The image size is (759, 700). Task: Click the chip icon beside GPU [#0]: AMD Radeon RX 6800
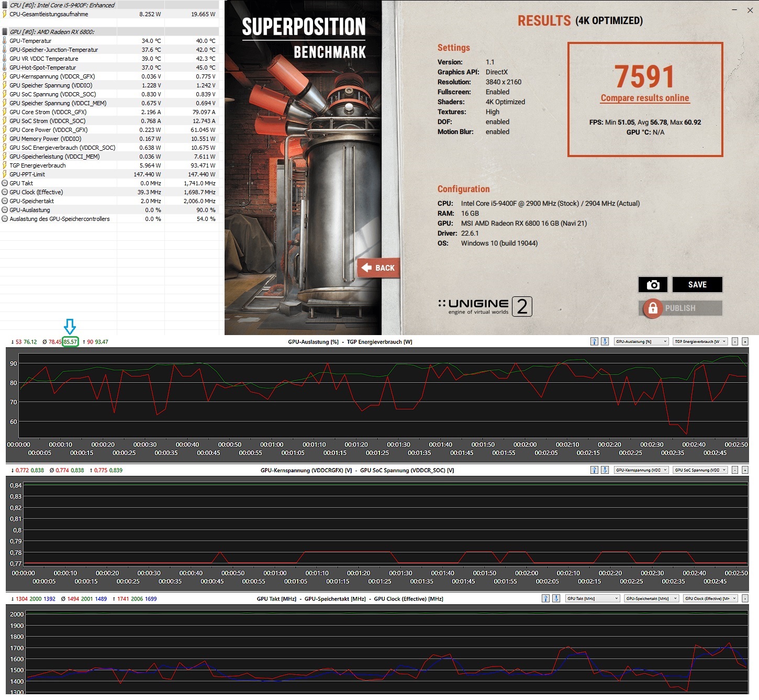coord(5,31)
